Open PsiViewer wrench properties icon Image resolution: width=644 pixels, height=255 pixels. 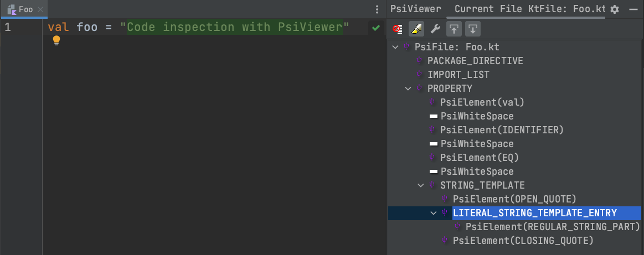pos(435,29)
